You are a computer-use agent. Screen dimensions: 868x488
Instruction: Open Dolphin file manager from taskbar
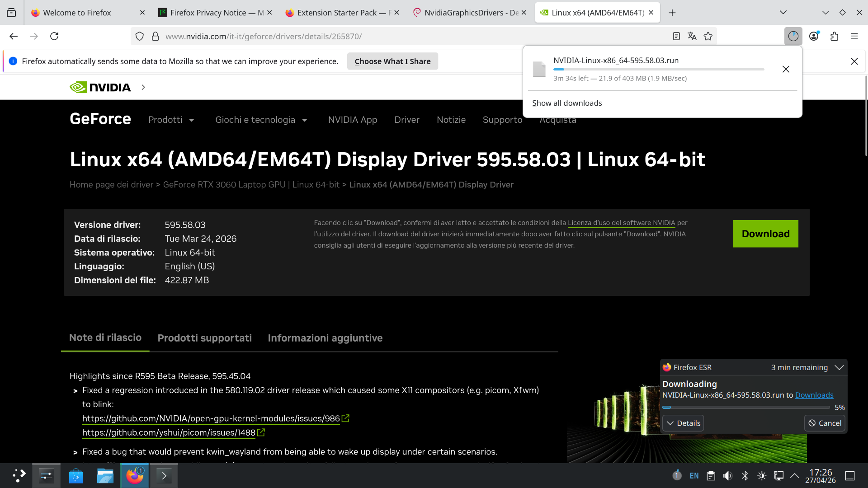point(105,475)
